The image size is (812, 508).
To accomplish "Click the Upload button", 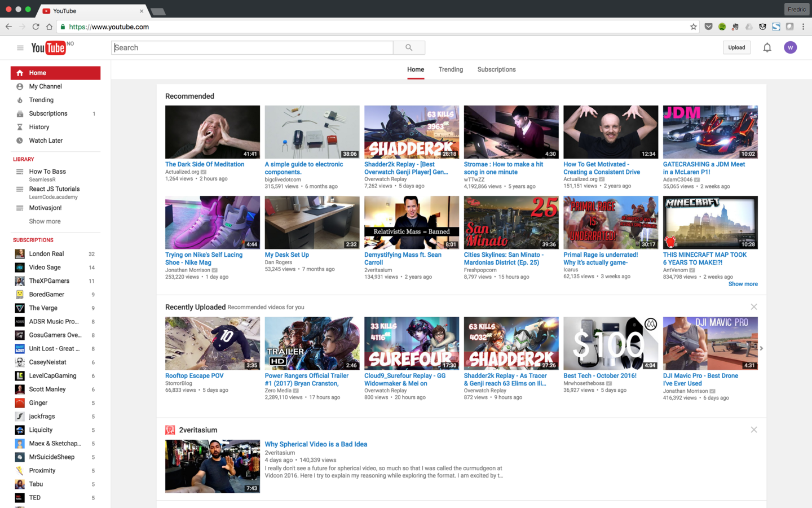I will point(736,48).
